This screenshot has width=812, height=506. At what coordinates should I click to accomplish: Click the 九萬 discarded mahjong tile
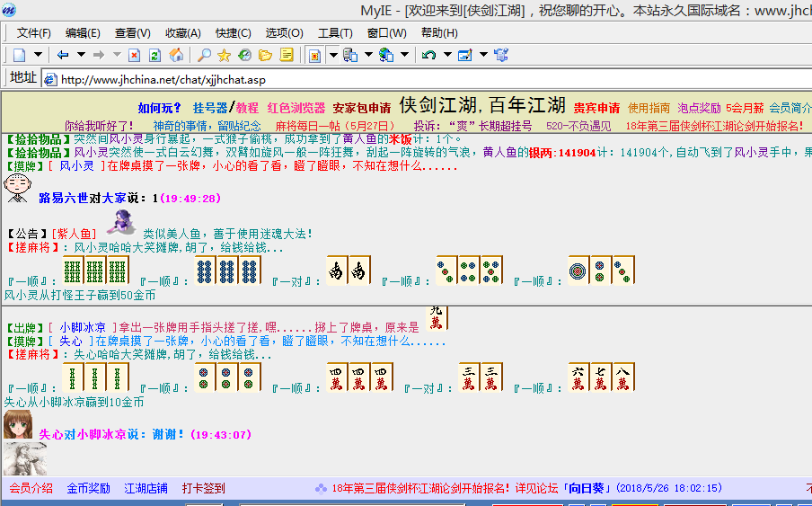(x=437, y=318)
